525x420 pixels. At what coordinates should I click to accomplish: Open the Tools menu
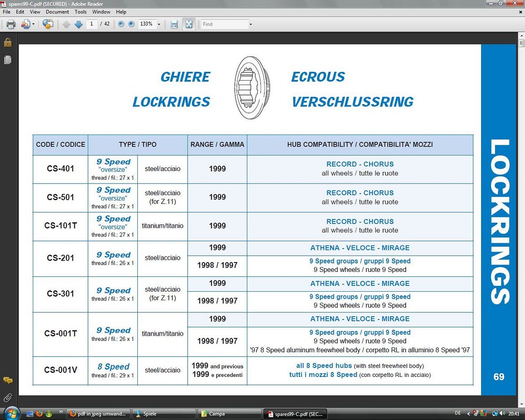[81, 12]
